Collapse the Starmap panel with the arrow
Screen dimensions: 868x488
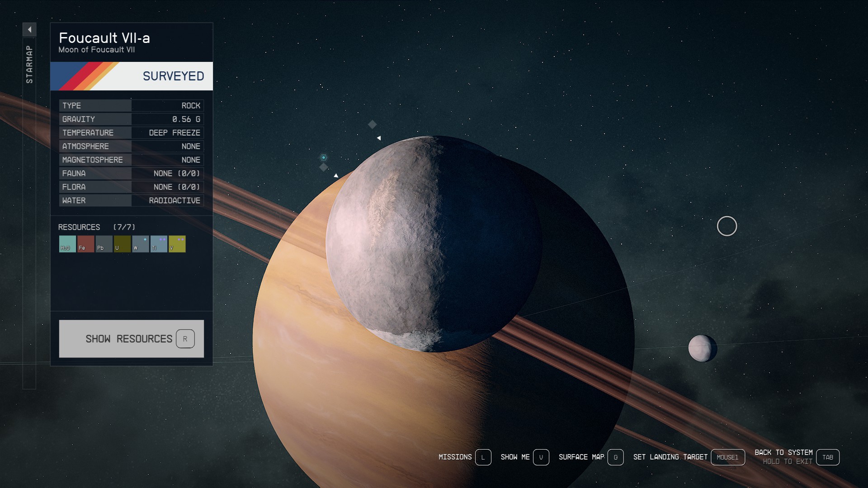(x=29, y=29)
